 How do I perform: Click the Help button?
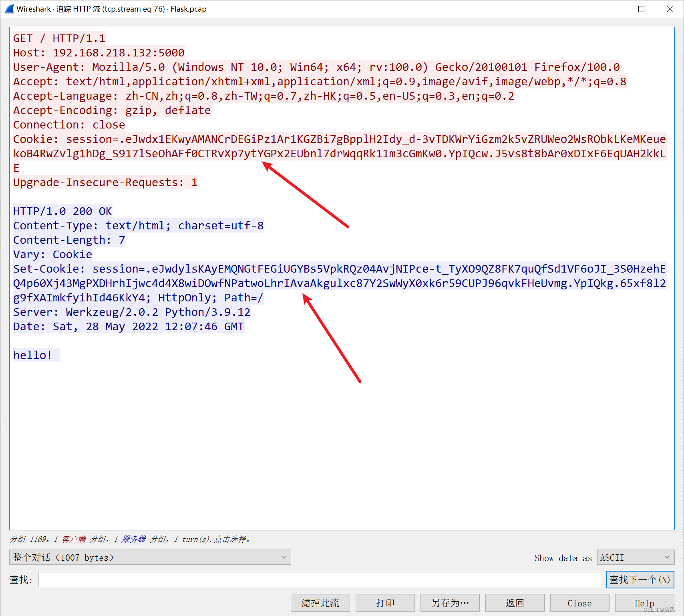[x=645, y=603]
